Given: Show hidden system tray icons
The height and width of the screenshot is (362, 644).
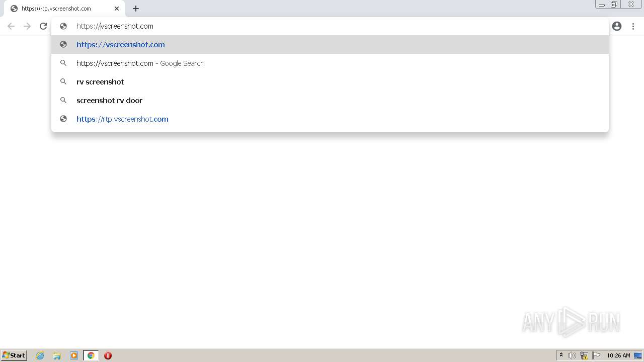Looking at the screenshot, I should (x=561, y=355).
